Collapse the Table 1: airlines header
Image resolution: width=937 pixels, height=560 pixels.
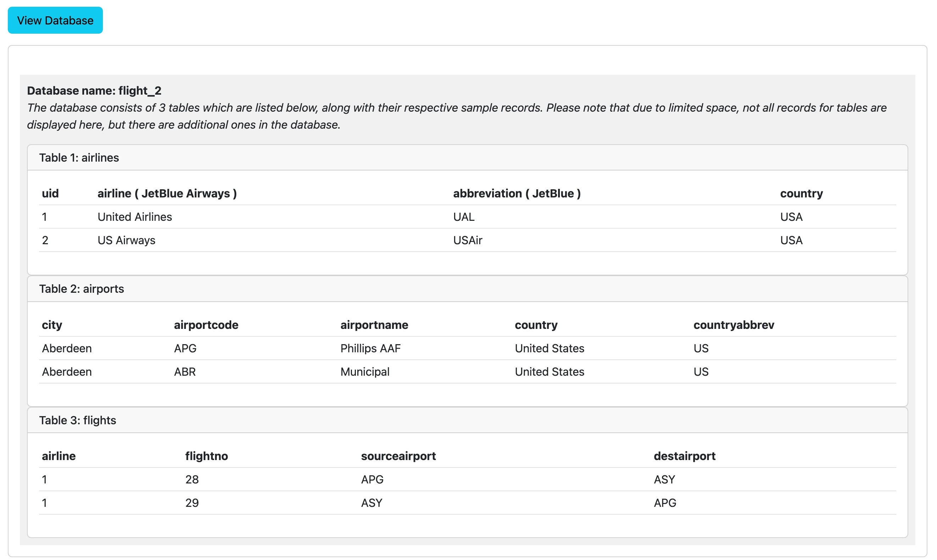click(x=79, y=158)
